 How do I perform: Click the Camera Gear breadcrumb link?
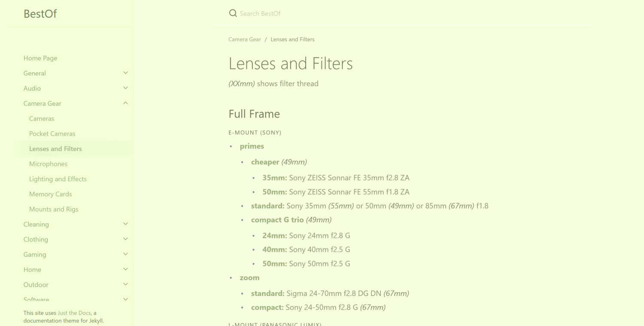coord(245,39)
